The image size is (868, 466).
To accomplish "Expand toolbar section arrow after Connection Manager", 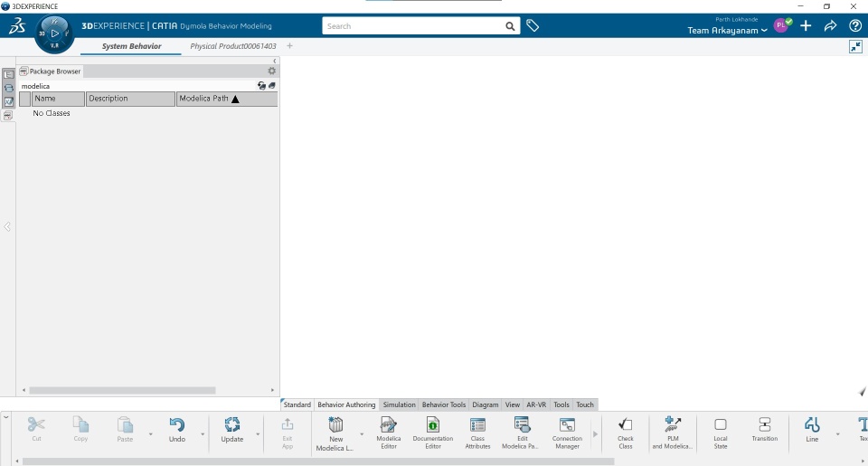I will [595, 433].
